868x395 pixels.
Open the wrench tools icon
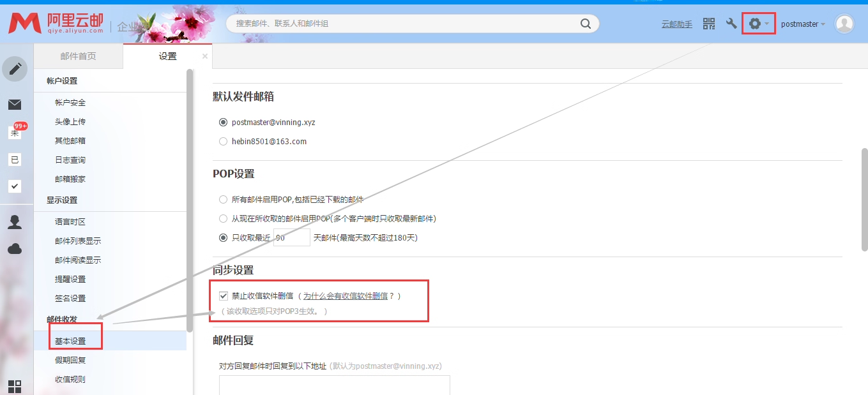[x=731, y=23]
